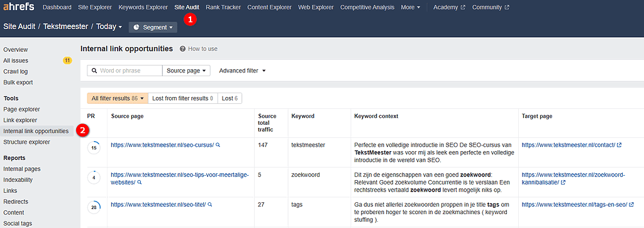Open the Redirects report
The image size is (644, 228).
pyautogui.click(x=16, y=202)
